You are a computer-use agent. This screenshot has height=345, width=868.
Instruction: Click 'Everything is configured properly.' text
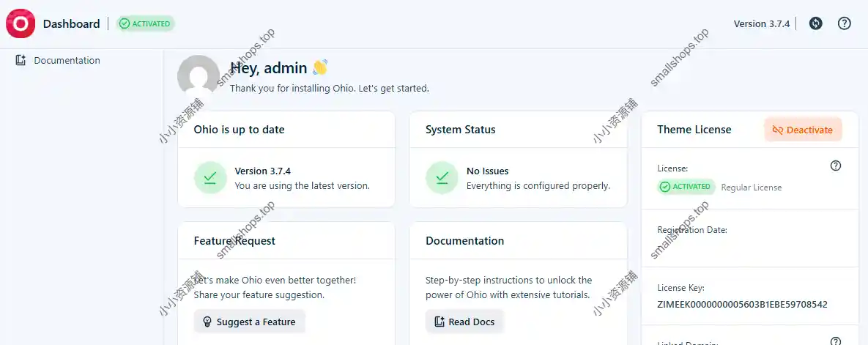coord(538,186)
